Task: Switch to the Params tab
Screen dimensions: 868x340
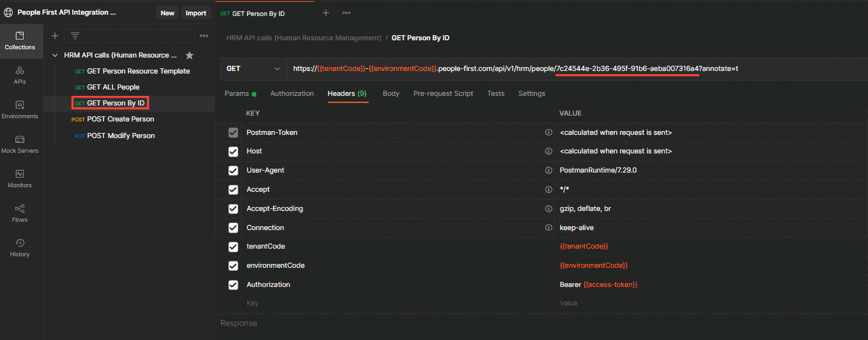Action: (240, 93)
